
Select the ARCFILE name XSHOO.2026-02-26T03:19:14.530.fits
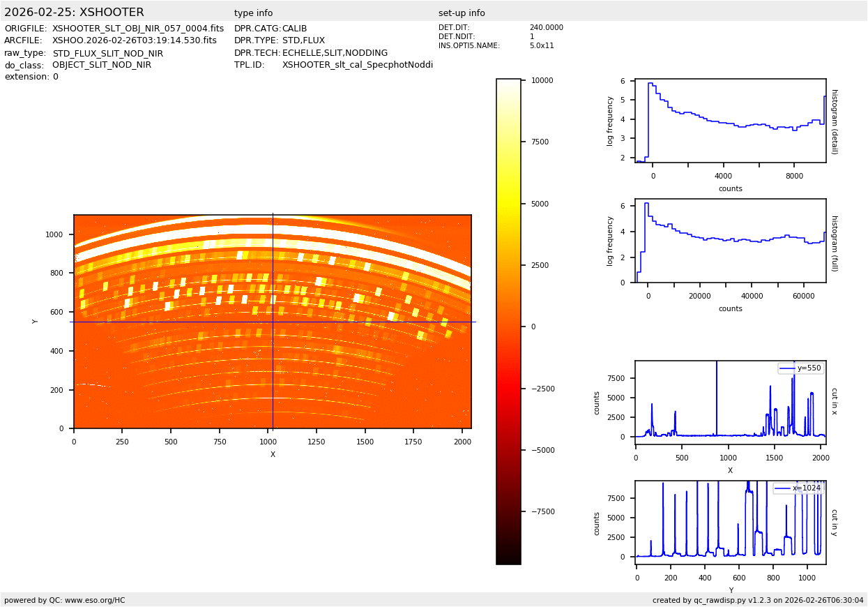tap(135, 40)
